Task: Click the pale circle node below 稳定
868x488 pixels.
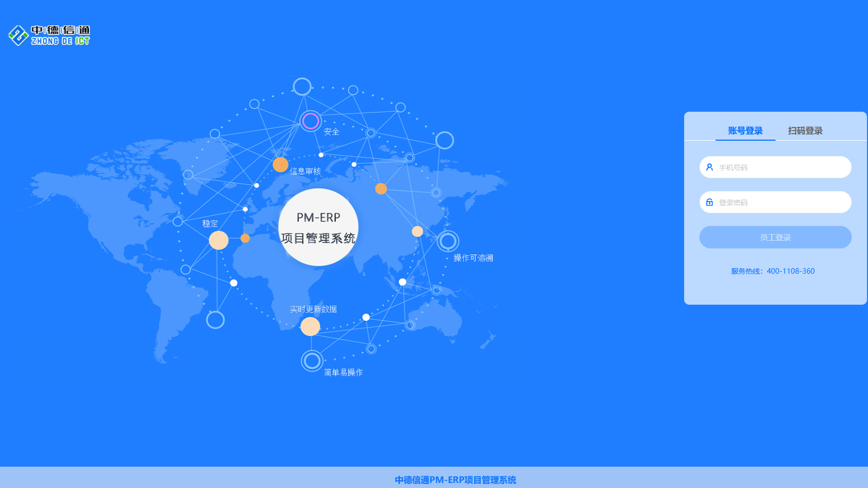Action: click(x=218, y=240)
